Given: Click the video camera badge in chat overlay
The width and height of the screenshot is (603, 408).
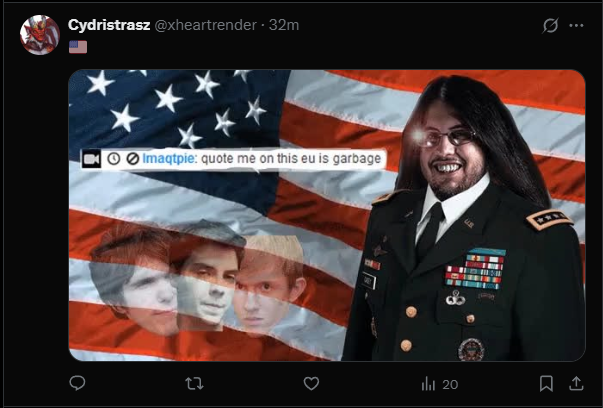Looking at the screenshot, I should coord(92,158).
